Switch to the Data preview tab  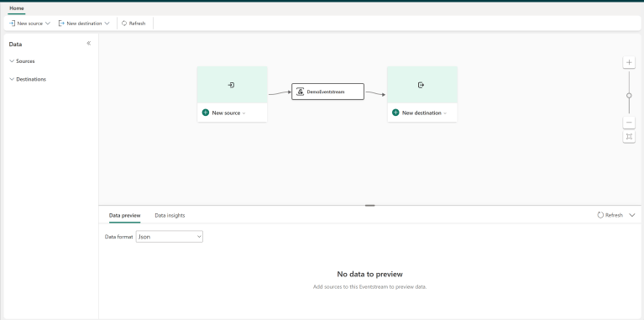pos(125,215)
